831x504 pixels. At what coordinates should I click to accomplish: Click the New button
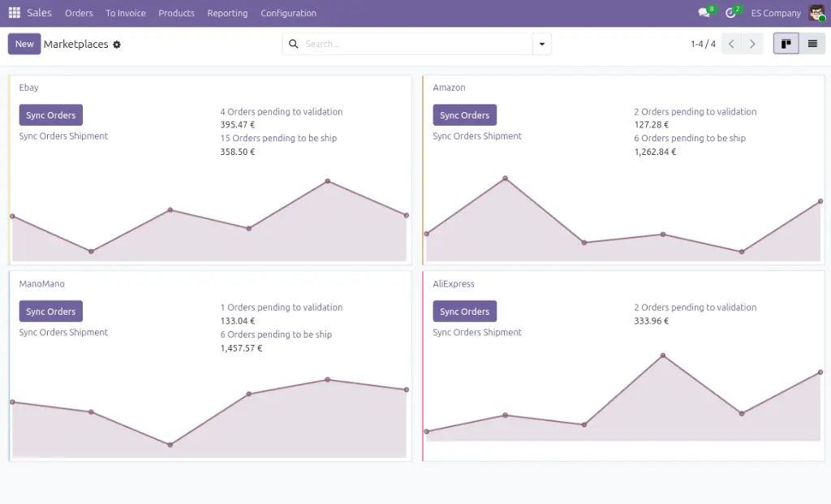pyautogui.click(x=24, y=43)
